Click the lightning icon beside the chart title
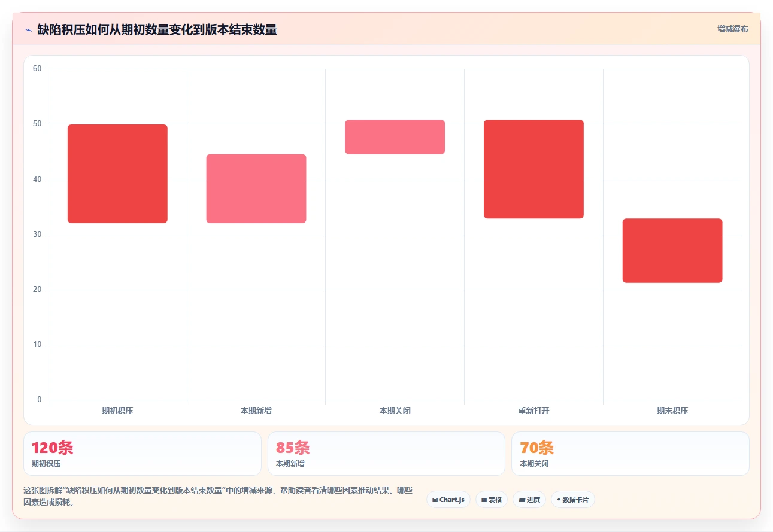 click(x=28, y=30)
